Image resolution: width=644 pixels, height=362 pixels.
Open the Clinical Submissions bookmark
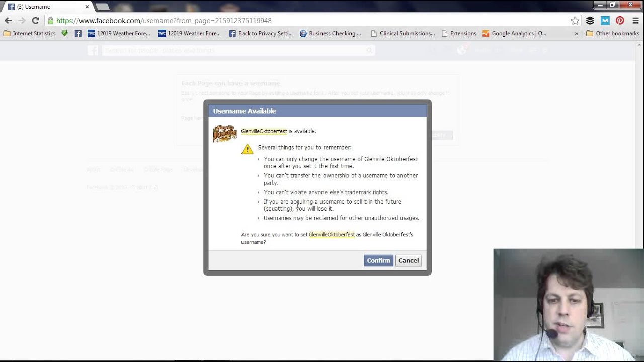(x=403, y=34)
